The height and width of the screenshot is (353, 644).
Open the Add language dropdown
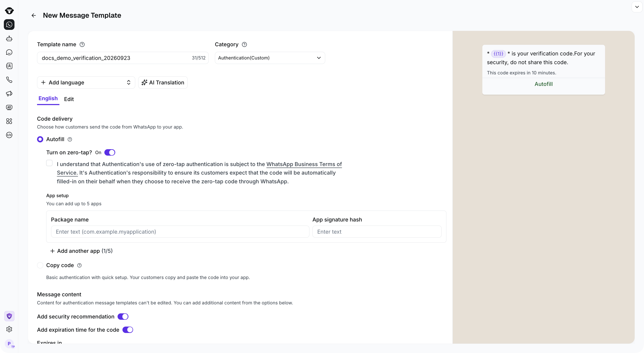86,82
